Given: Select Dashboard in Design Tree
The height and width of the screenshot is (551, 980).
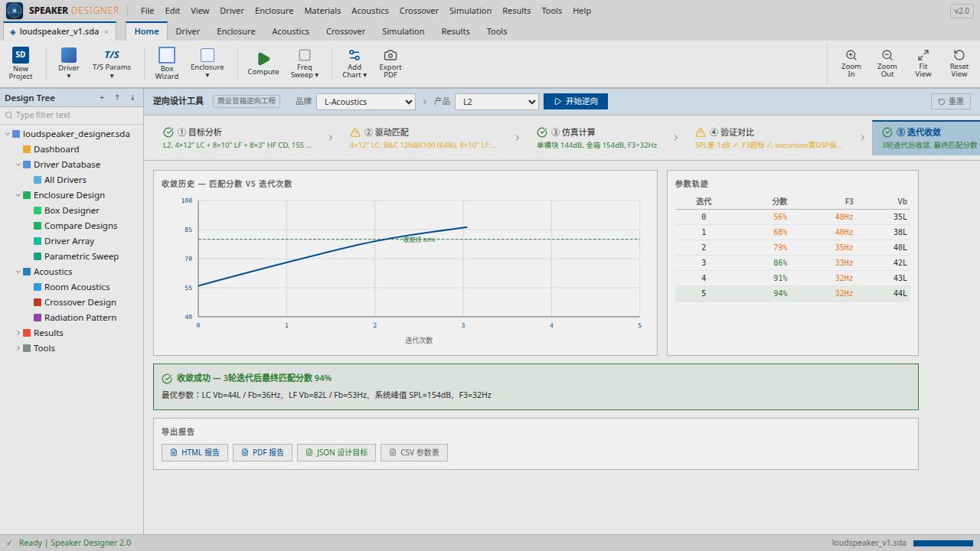Looking at the screenshot, I should click(56, 149).
